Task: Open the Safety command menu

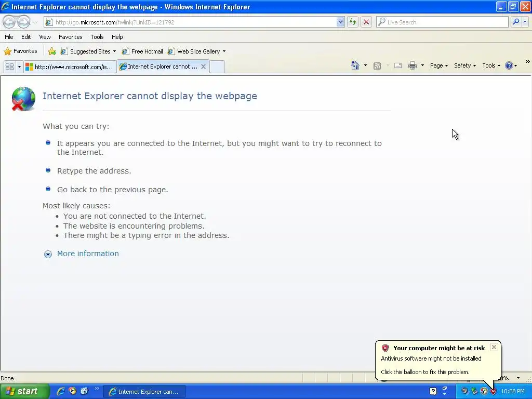Action: click(465, 65)
